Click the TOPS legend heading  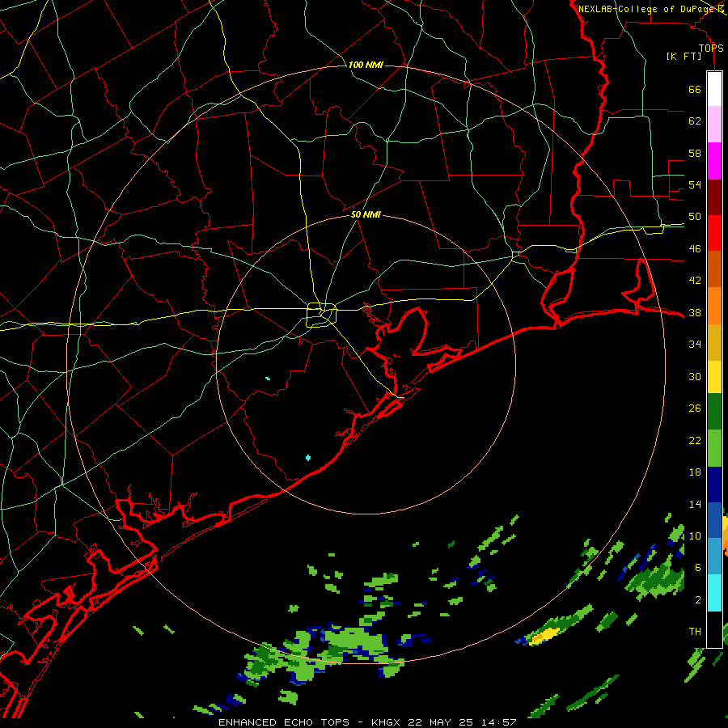(x=711, y=48)
